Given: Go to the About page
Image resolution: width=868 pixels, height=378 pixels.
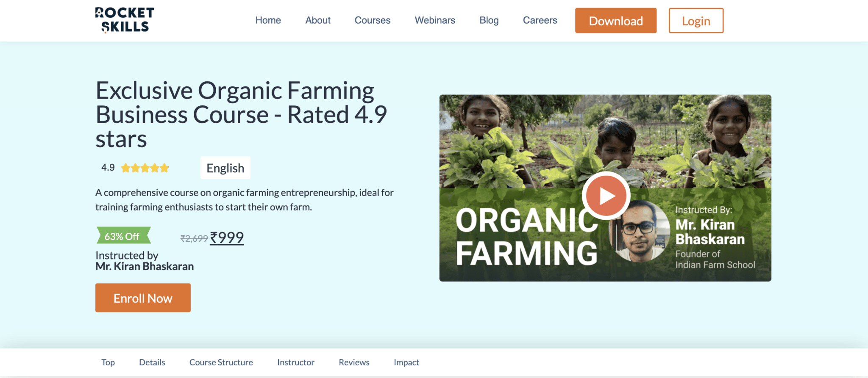Looking at the screenshot, I should (318, 20).
